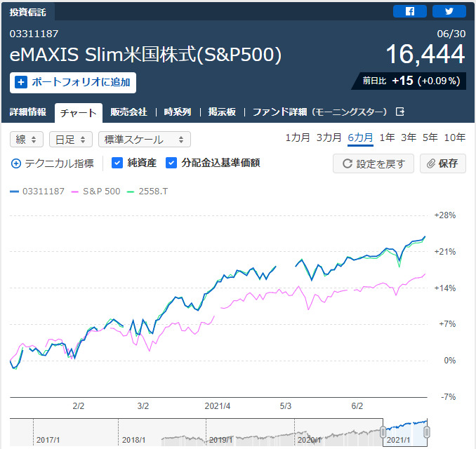The height and width of the screenshot is (449, 476).
Task: Click the 2558.T green legend swatch
Action: pyautogui.click(x=131, y=192)
